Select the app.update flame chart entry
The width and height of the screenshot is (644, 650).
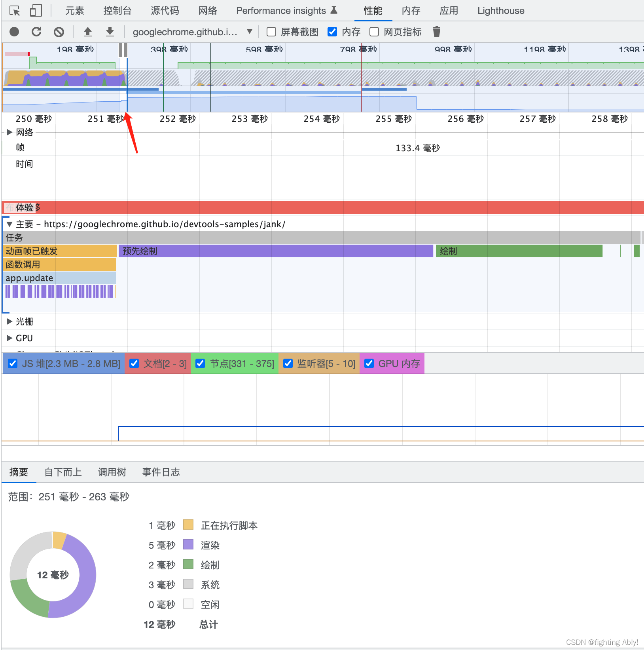click(x=60, y=278)
